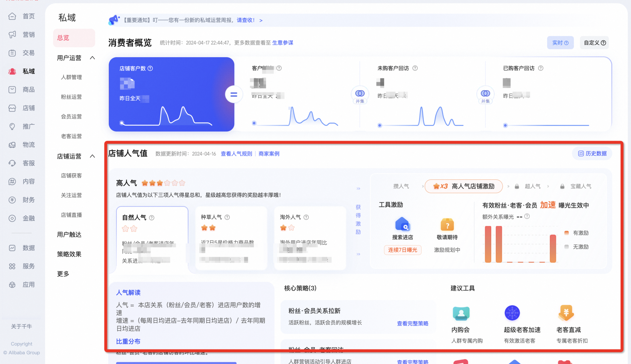Click the lower double-chevron near 获得激励
Image resolution: width=631 pixels, height=364 pixels.
[358, 255]
